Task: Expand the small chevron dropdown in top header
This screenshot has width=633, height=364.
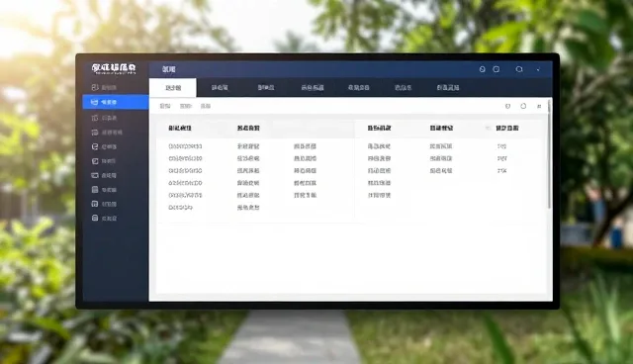Action: coord(538,70)
